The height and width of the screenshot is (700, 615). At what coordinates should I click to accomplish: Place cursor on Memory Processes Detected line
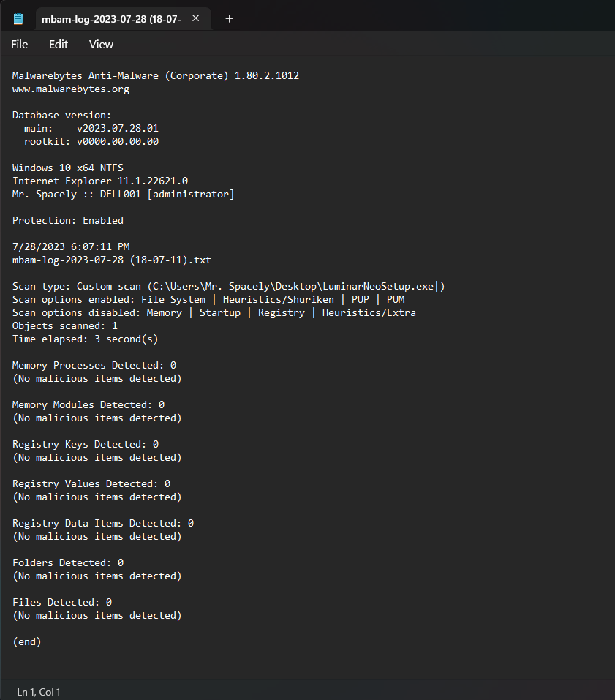pyautogui.click(x=94, y=365)
